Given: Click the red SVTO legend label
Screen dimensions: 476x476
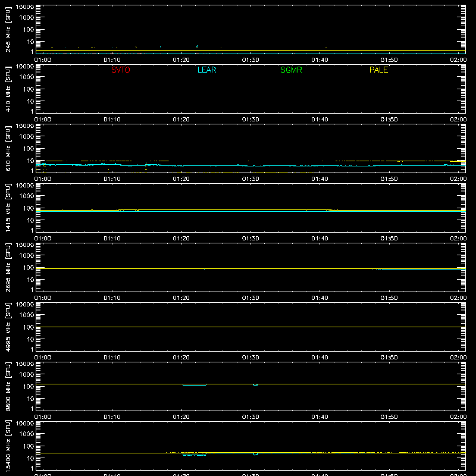Looking at the screenshot, I should coord(121,70).
